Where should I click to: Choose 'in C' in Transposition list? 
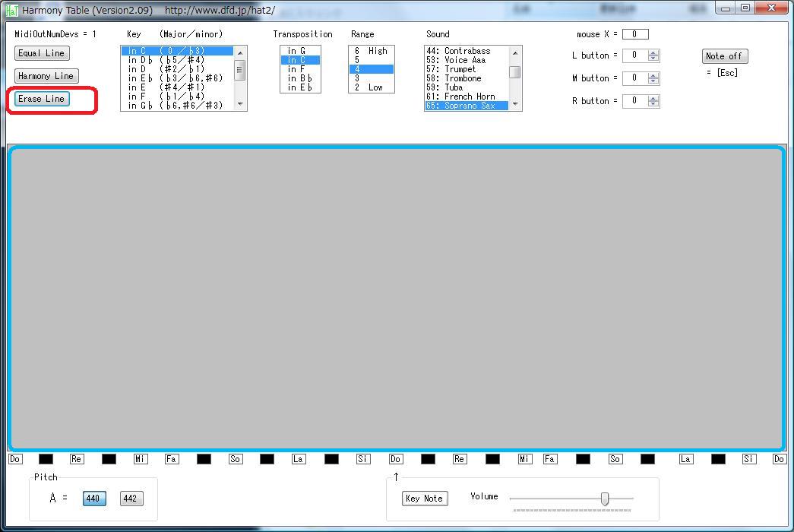coord(300,60)
